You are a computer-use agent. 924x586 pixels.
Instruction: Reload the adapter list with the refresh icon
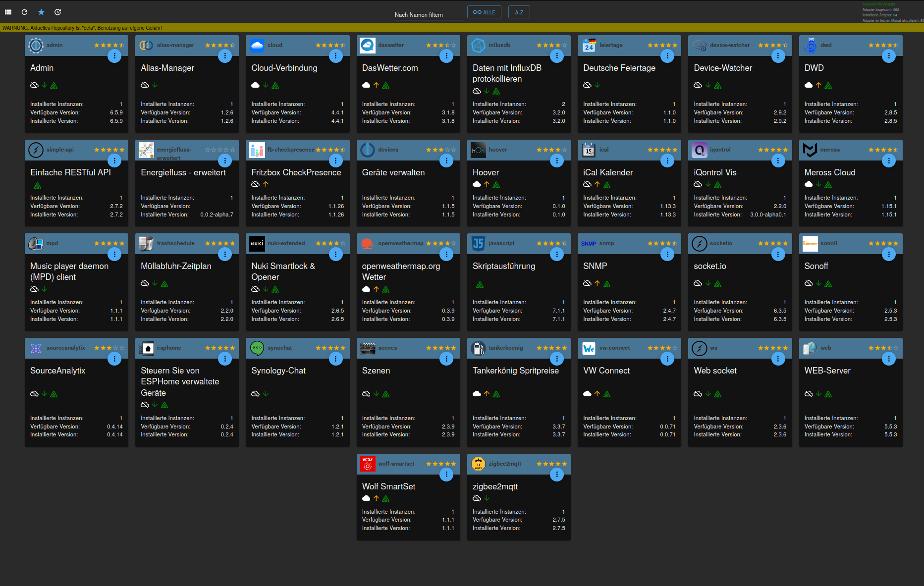(24, 12)
